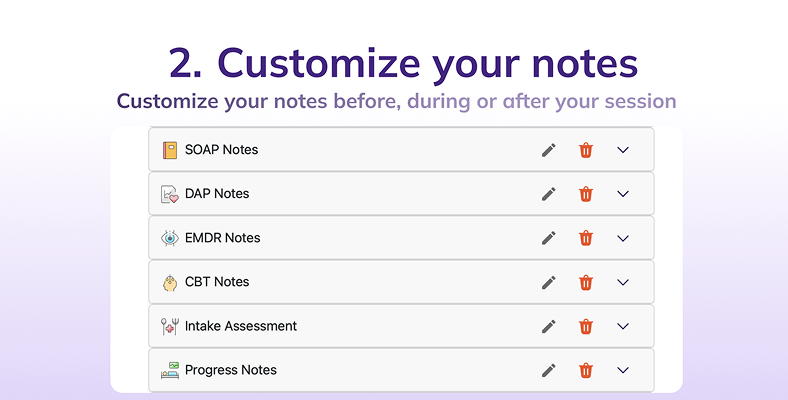Image resolution: width=788 pixels, height=400 pixels.
Task: Delete SOAP Notes using the trash icon
Action: pyautogui.click(x=585, y=150)
